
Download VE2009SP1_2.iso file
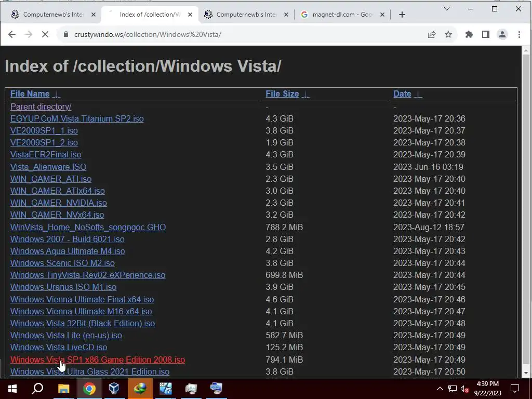point(44,142)
